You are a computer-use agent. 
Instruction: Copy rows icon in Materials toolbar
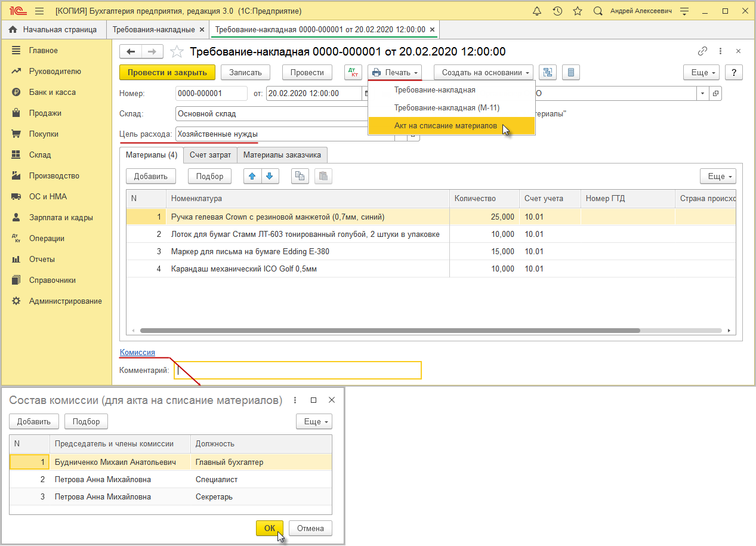(300, 176)
